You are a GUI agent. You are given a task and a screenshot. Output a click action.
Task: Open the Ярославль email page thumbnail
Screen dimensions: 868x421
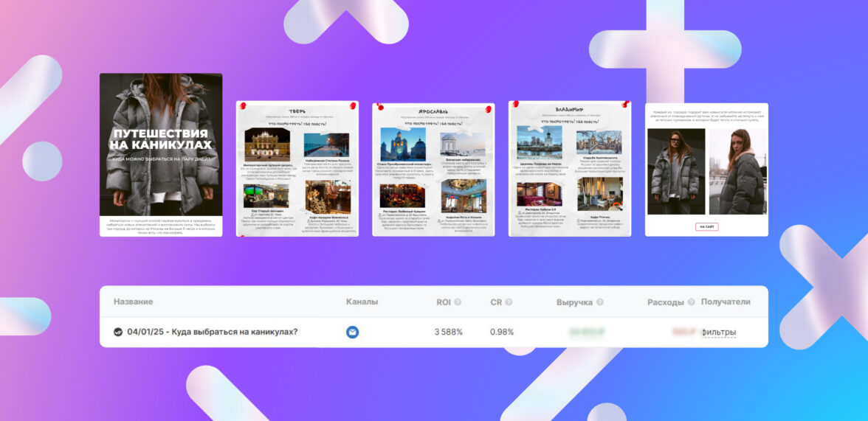pyautogui.click(x=433, y=169)
